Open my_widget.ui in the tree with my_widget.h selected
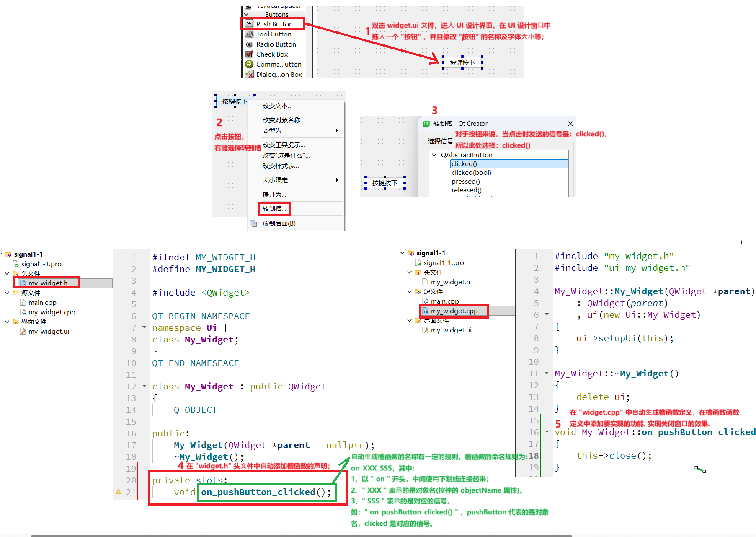 (49, 332)
